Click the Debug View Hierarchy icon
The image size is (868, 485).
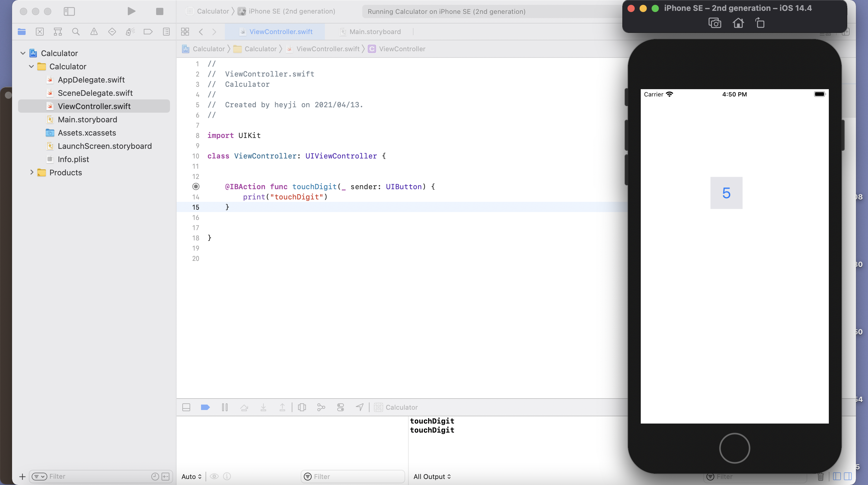click(302, 407)
